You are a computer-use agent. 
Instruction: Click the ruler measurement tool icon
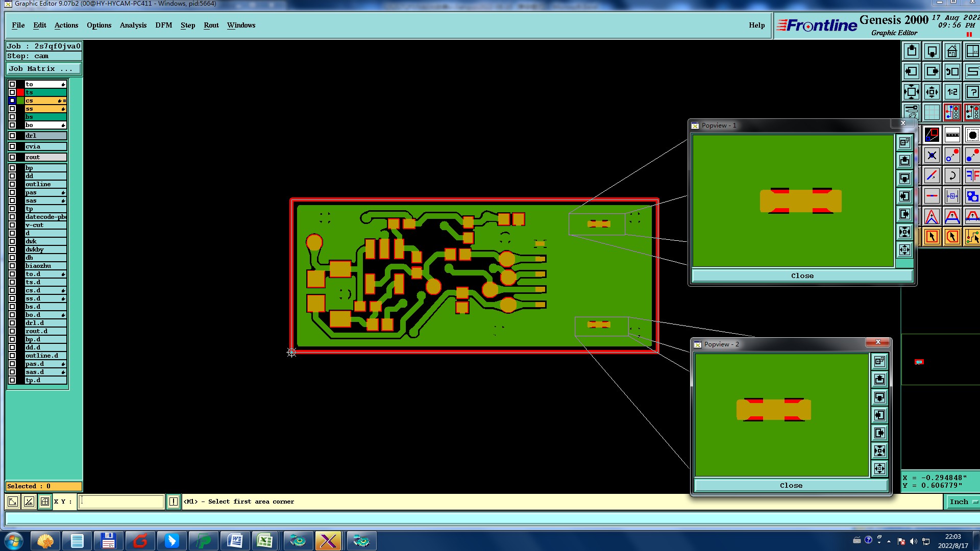point(952,135)
